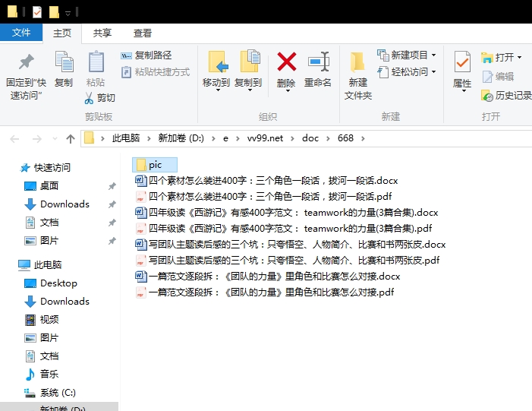Click 复制路径 copy path button
The width and height of the screenshot is (532, 411).
pos(146,55)
